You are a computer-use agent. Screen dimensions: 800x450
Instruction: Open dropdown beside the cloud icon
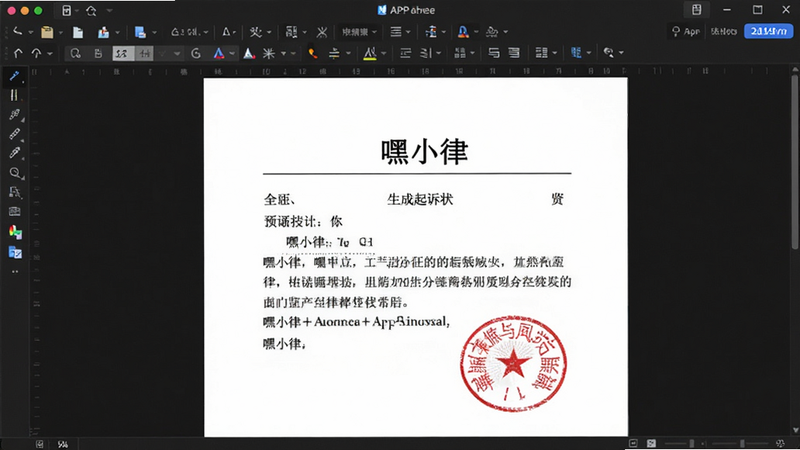point(506,32)
